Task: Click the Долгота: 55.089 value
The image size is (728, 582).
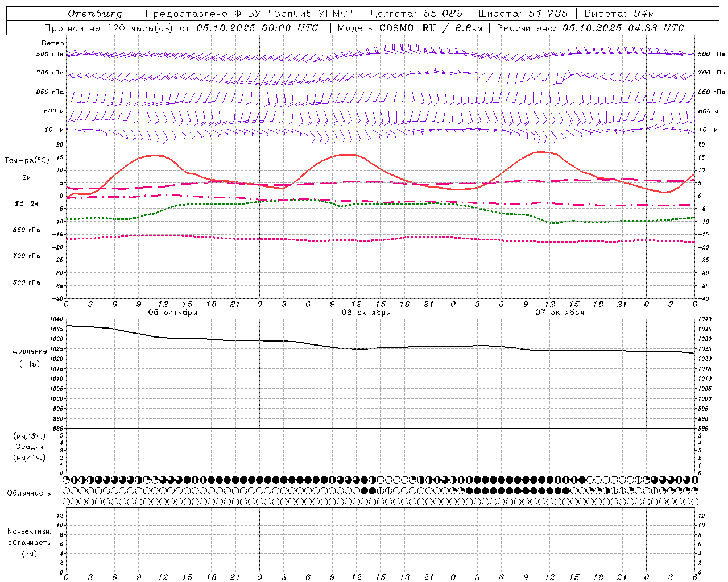Action: click(x=416, y=14)
